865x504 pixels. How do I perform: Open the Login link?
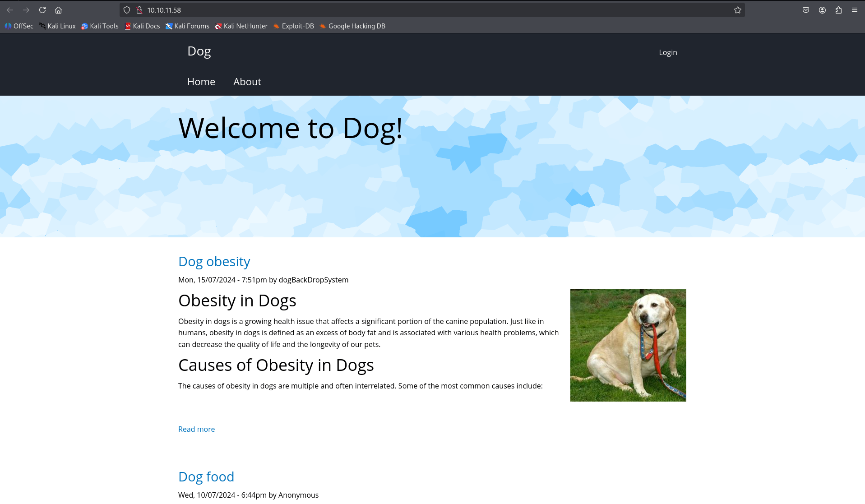(x=668, y=52)
